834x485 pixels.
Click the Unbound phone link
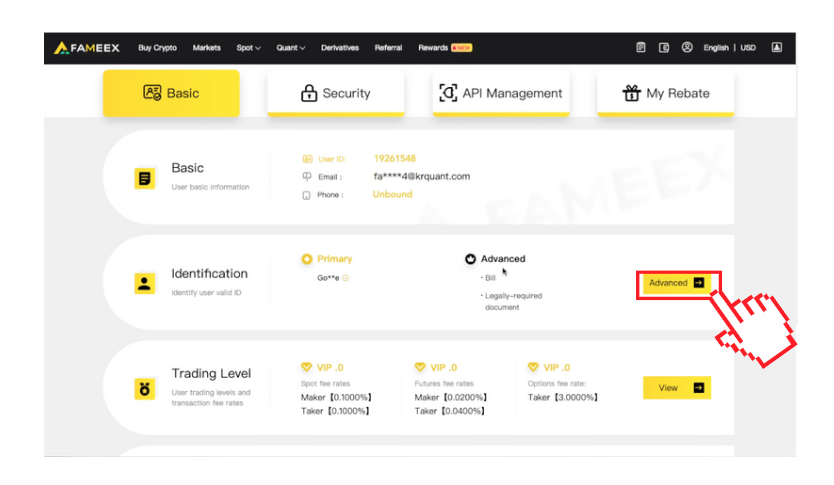393,194
